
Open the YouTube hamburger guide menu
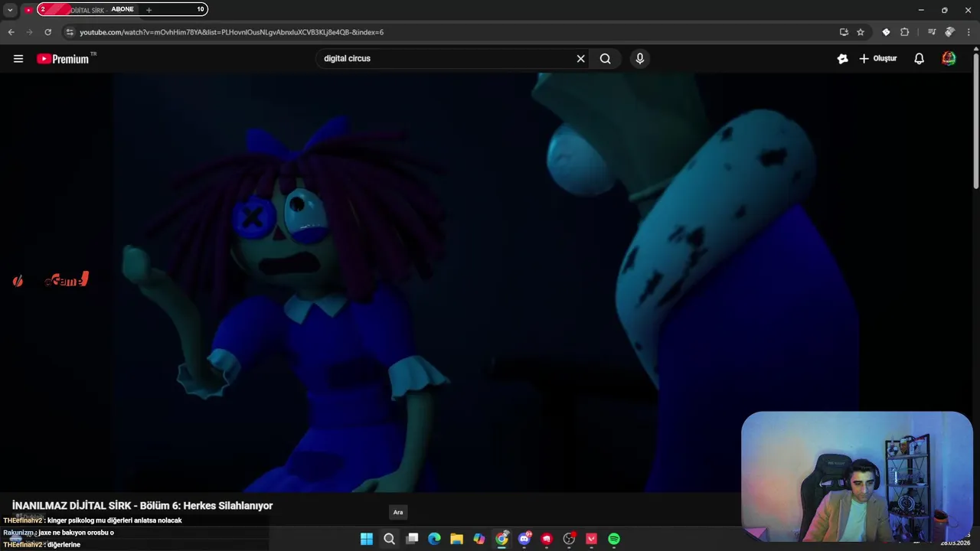pos(18,59)
